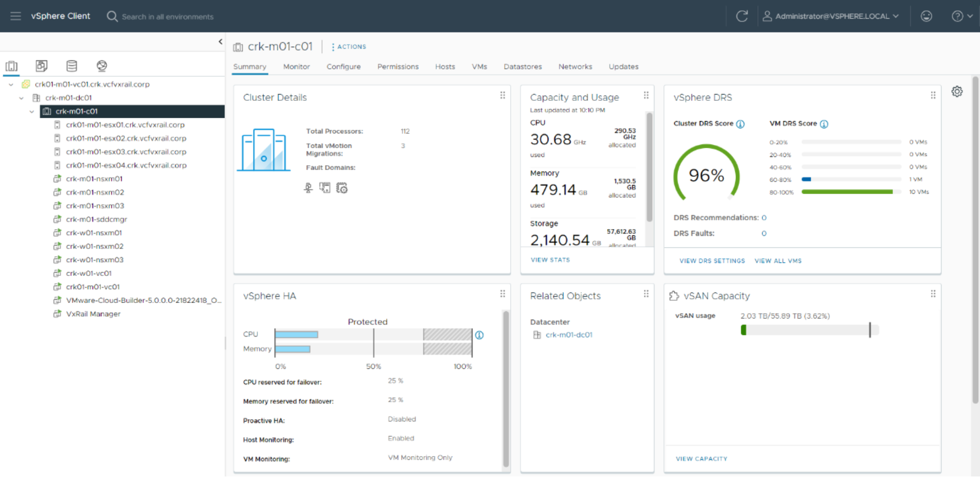Click VIEW ALL VMS link
The image size is (980, 477).
tap(778, 261)
